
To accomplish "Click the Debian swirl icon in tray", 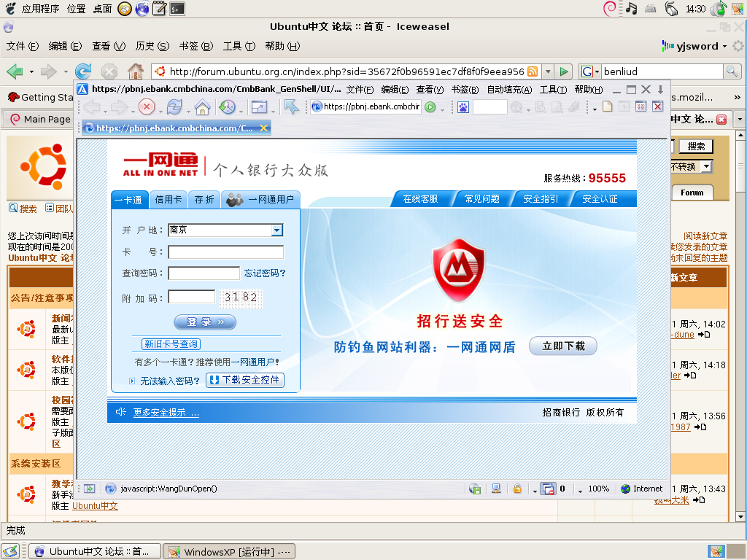I will [610, 9].
